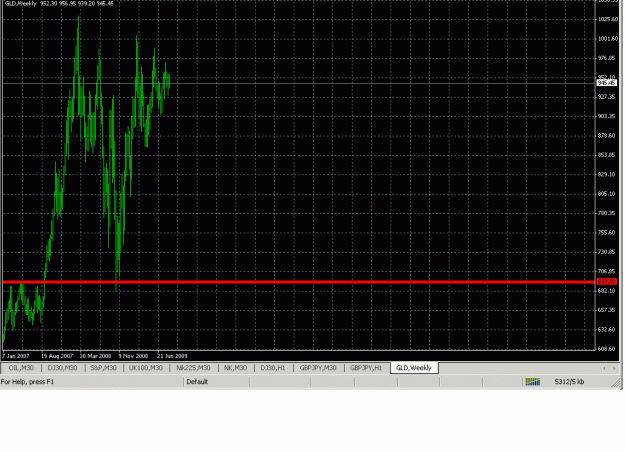This screenshot has width=625, height=452.
Task: Click the right tab-scroll arrow
Action: point(614,368)
